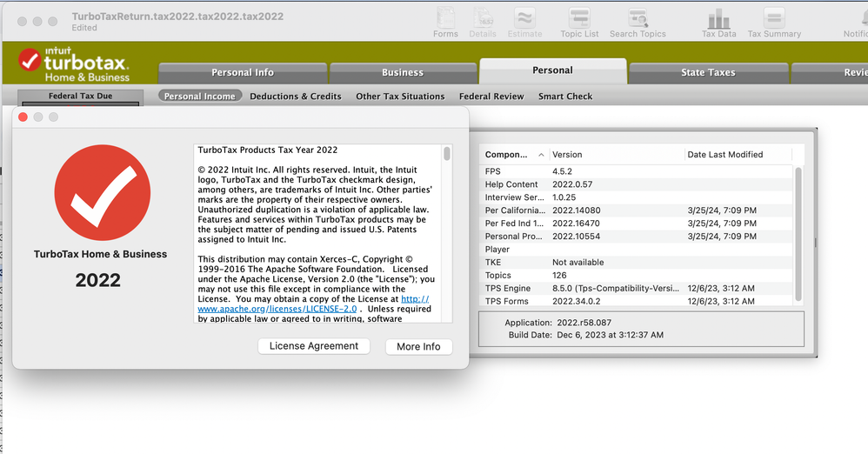Click version value 2022.0.57

572,184
